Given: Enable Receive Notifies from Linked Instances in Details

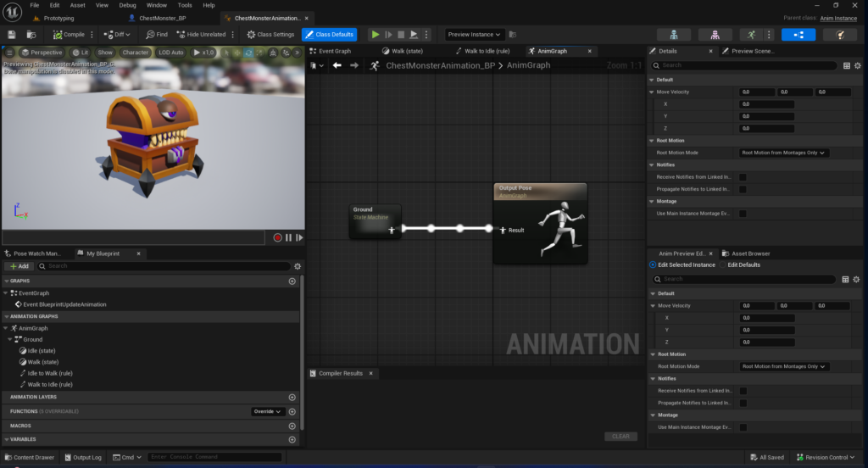Looking at the screenshot, I should pos(743,177).
